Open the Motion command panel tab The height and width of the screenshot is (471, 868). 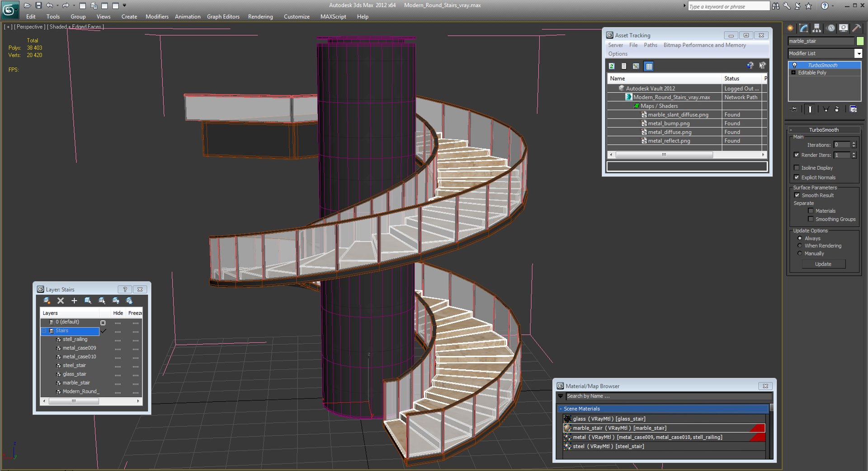click(x=830, y=28)
